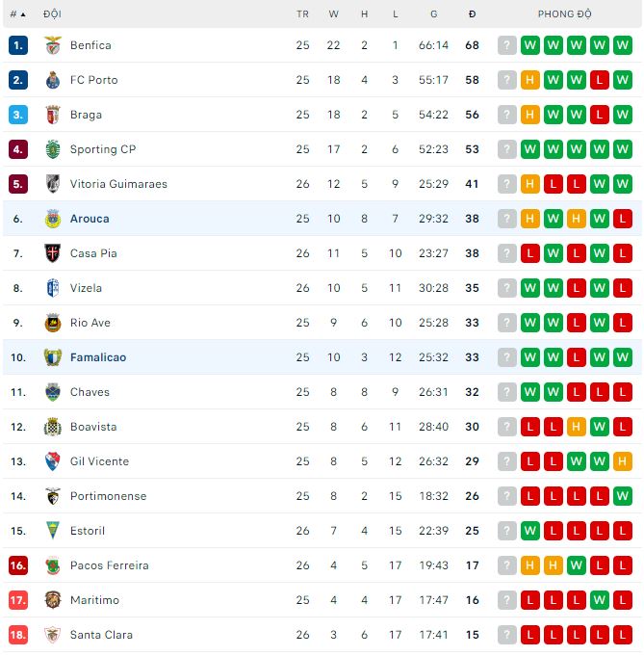Click the FC Porto club crest
The image size is (644, 656).
(x=53, y=80)
